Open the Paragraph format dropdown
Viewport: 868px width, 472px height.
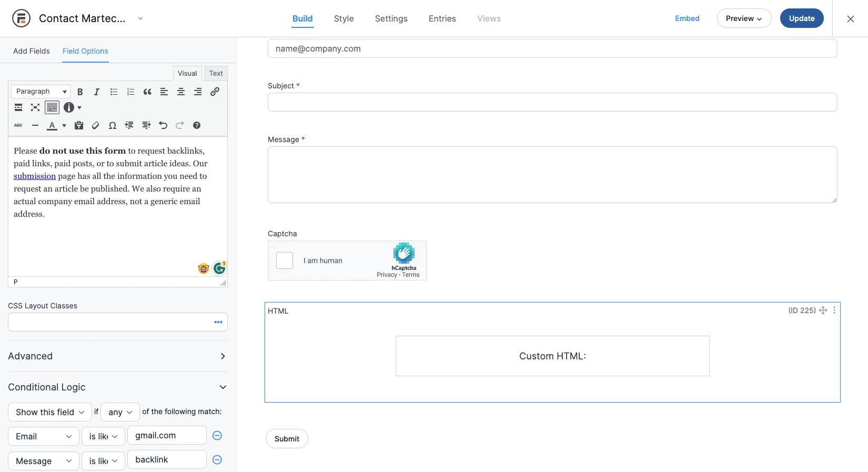point(41,92)
